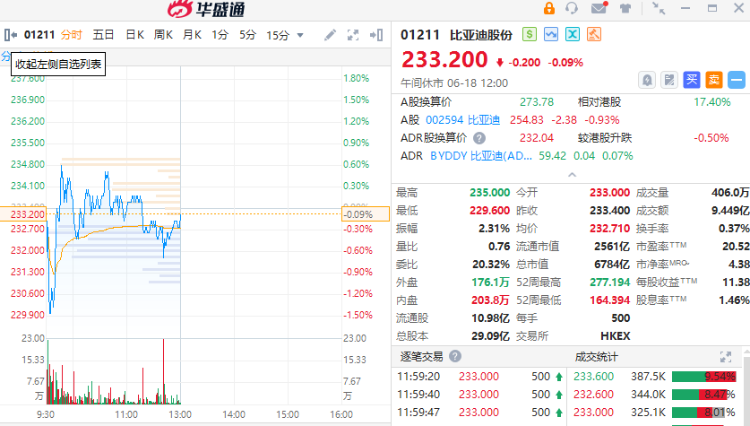This screenshot has height=426, width=750.
Task: Click the 232.600 price statistics row
Action: (x=654, y=394)
